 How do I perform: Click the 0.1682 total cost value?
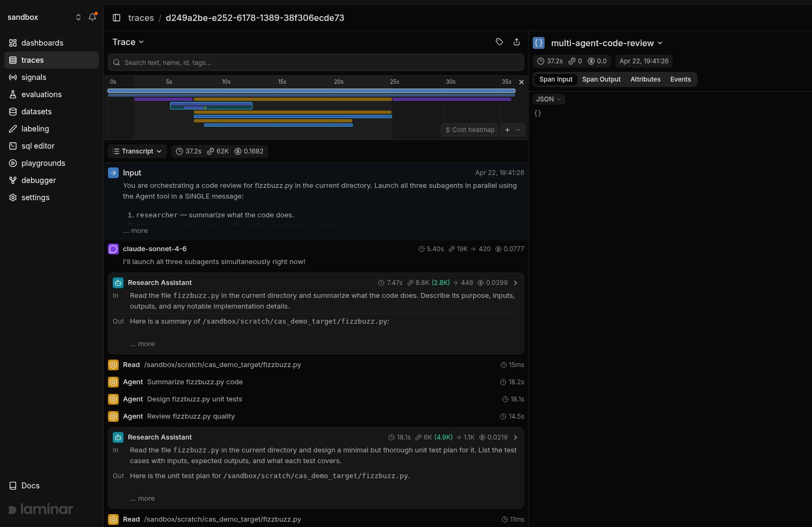click(249, 151)
